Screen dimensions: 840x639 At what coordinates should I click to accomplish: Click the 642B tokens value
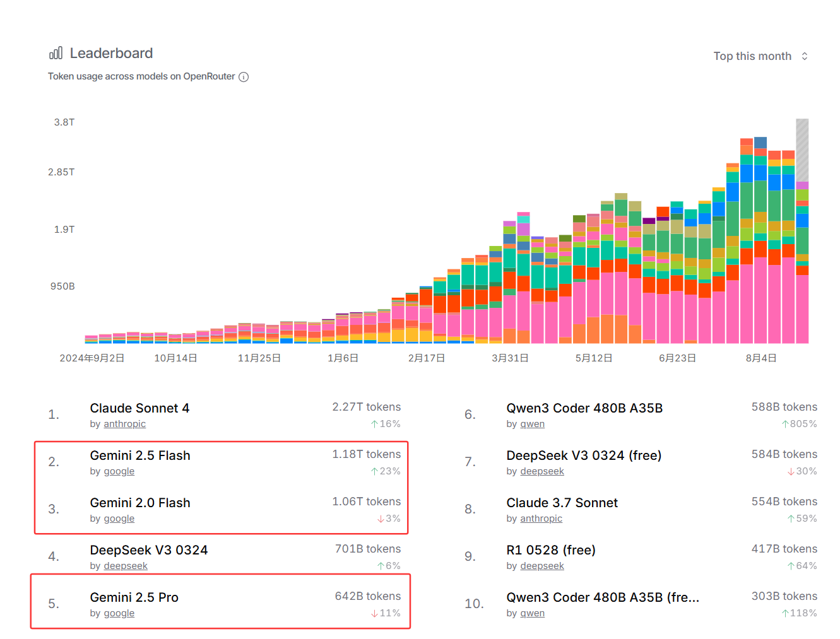[368, 596]
